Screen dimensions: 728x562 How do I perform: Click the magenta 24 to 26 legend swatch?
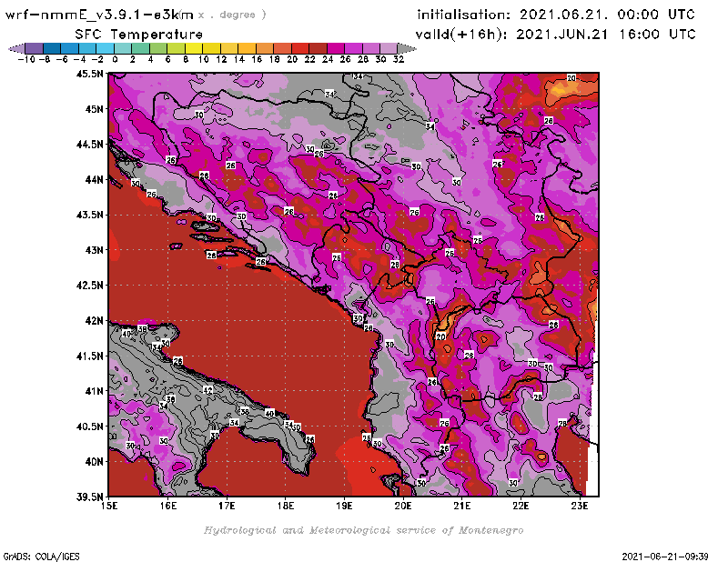335,48
